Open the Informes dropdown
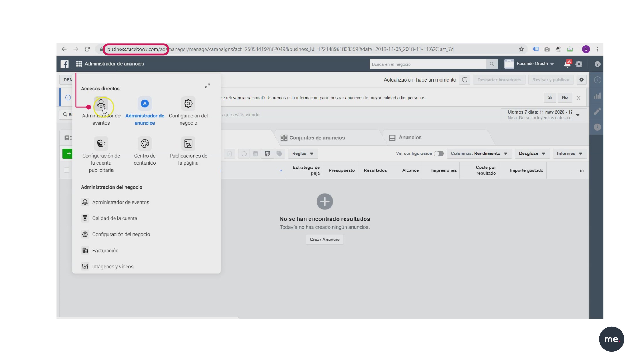 [x=569, y=153]
